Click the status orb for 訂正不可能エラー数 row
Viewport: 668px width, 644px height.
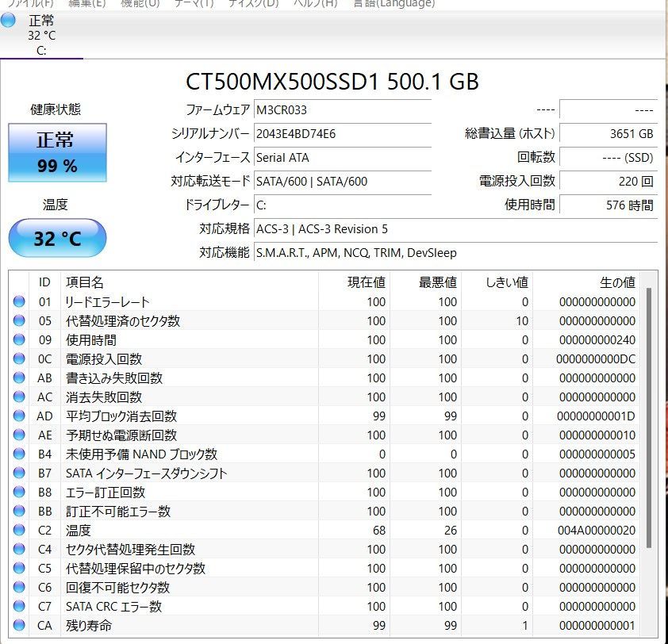[19, 511]
